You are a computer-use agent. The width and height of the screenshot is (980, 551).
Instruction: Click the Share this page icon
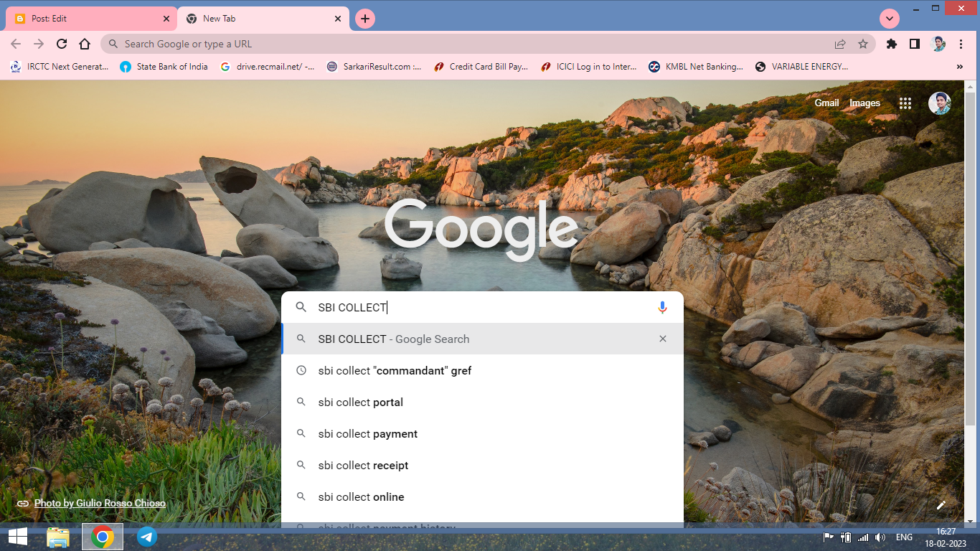tap(840, 44)
